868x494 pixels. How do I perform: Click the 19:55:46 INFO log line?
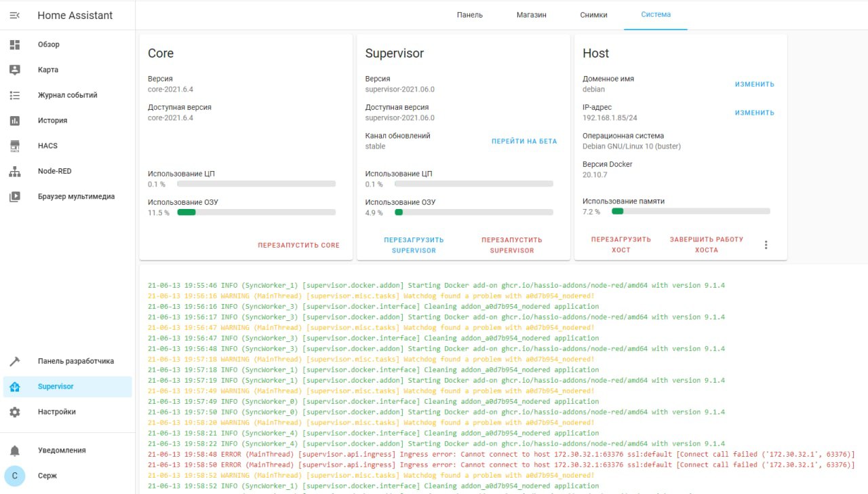click(x=437, y=285)
